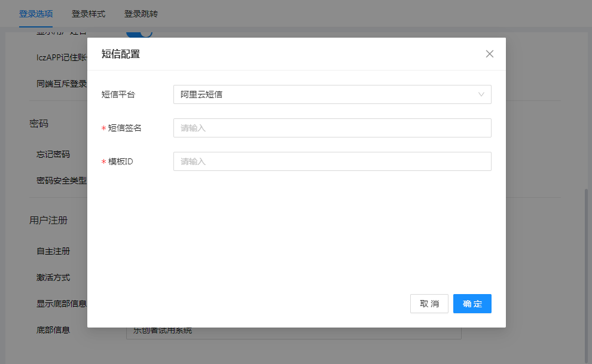The image size is (592, 364).
Task: Click the 短信平台 field label
Action: (x=118, y=94)
